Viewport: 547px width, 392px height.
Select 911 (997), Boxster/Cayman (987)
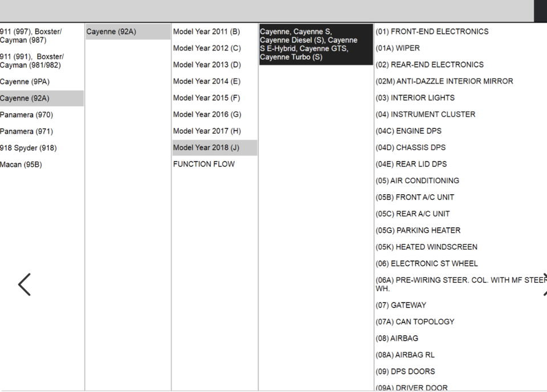point(31,36)
